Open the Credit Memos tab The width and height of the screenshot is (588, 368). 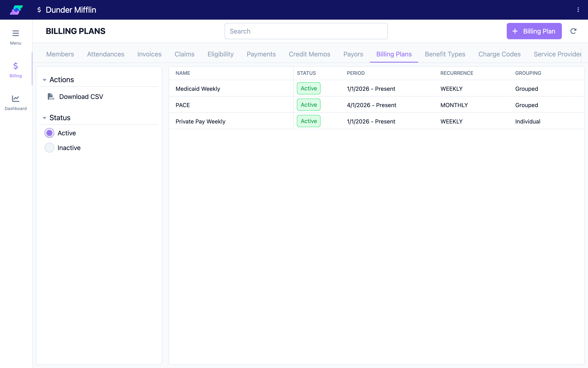309,54
